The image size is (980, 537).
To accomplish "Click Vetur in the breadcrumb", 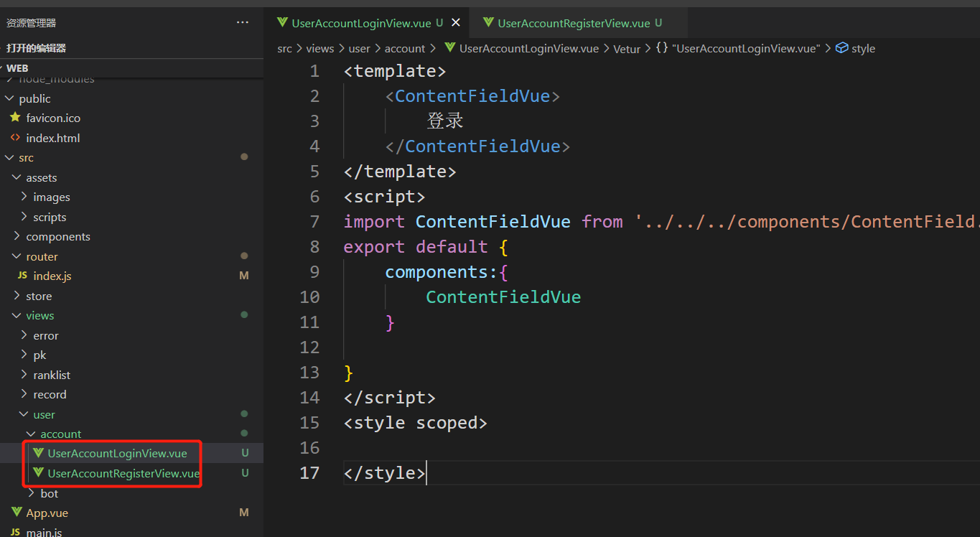I will coord(627,49).
